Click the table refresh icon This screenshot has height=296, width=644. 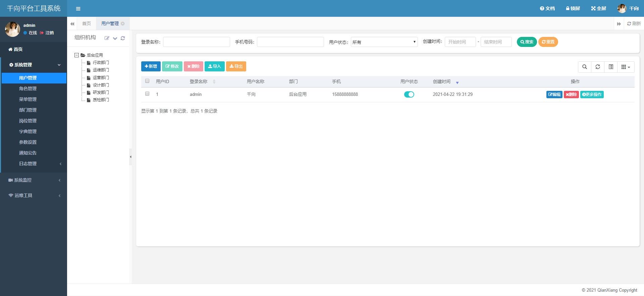597,67
